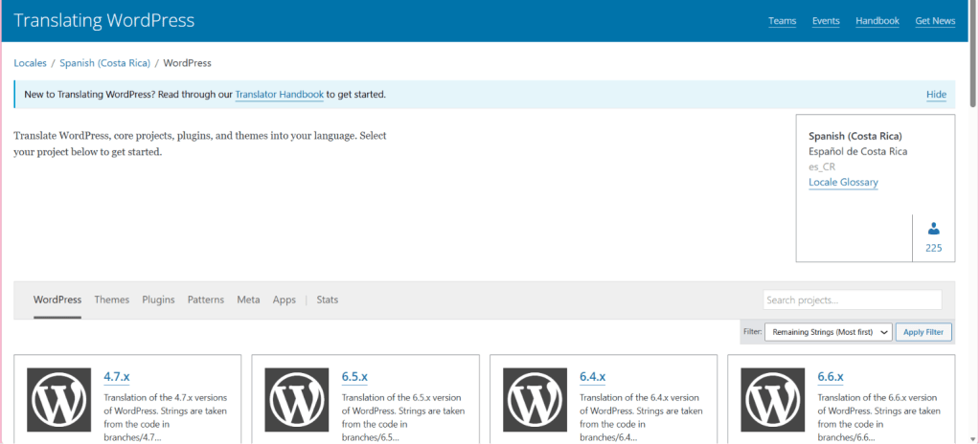Select the WordPress tab
This screenshot has height=444, width=980.
57,300
